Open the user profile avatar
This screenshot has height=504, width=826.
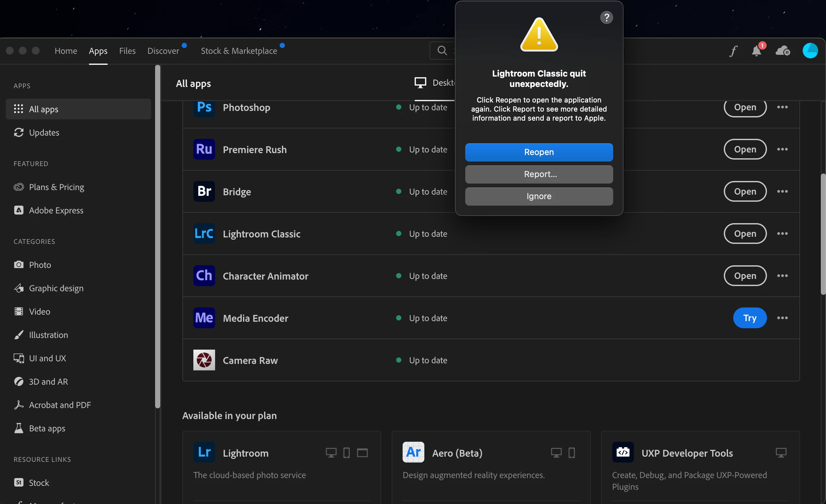click(810, 51)
